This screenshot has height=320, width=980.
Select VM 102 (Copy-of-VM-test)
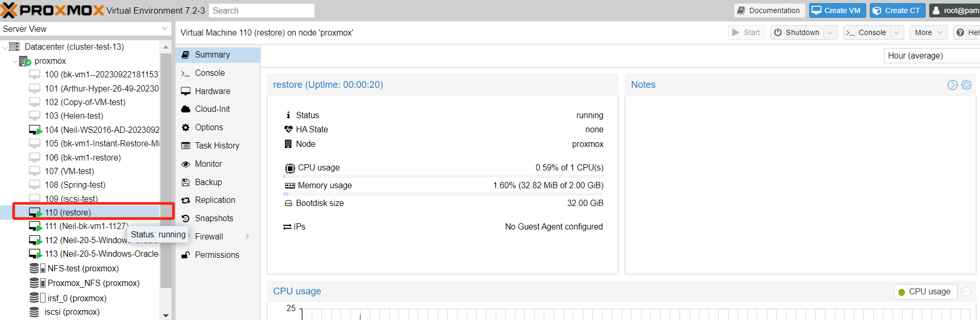click(x=85, y=102)
